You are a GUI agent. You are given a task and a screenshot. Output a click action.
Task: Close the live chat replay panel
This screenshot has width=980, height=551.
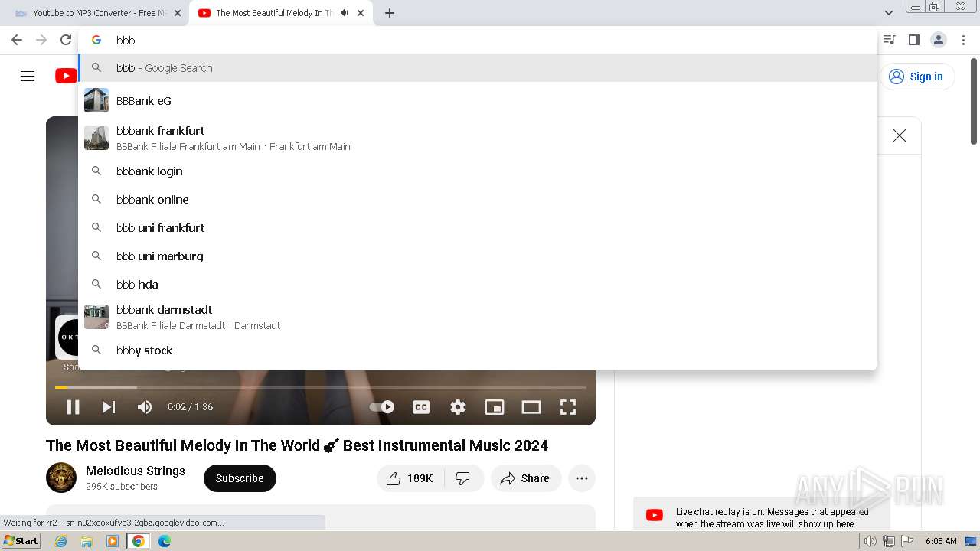point(900,135)
